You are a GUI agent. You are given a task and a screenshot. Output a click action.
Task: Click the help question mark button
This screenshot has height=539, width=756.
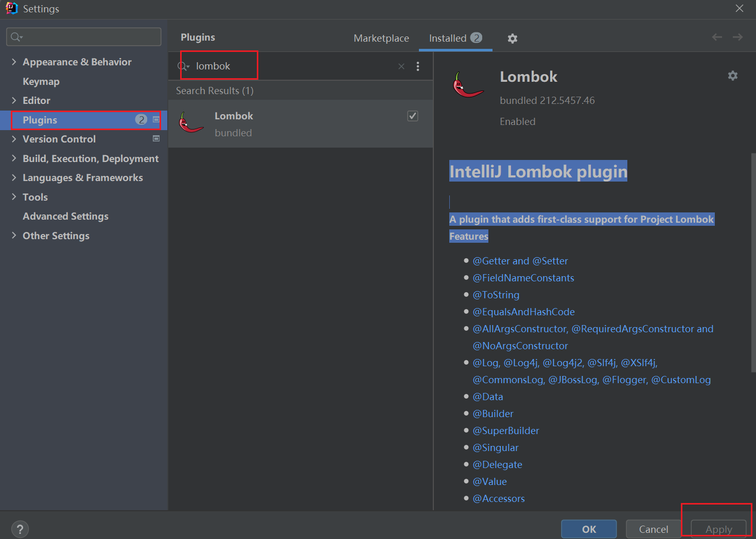(x=20, y=529)
